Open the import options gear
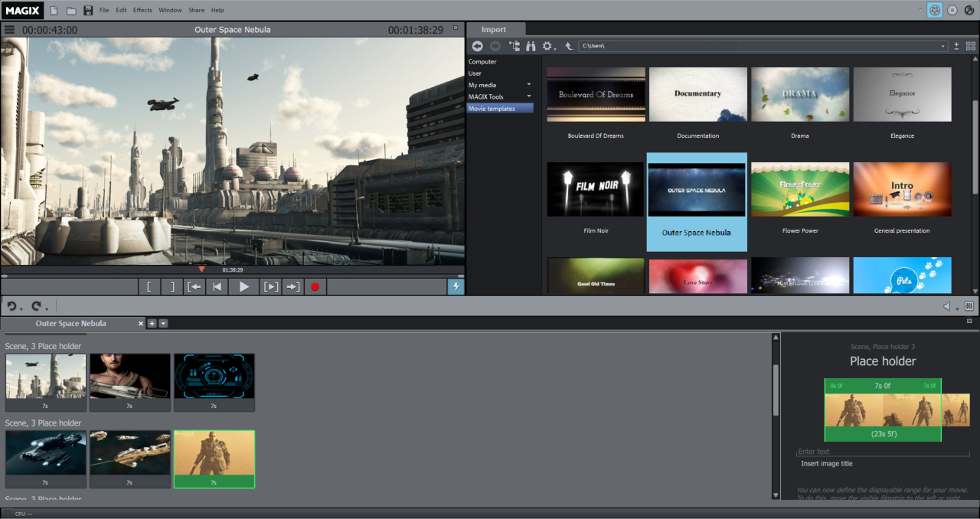 click(x=548, y=46)
